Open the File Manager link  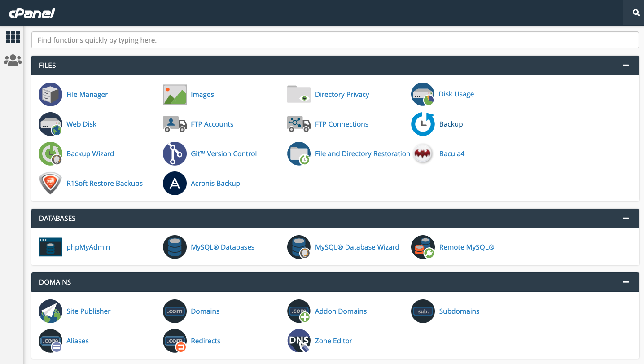tap(87, 94)
